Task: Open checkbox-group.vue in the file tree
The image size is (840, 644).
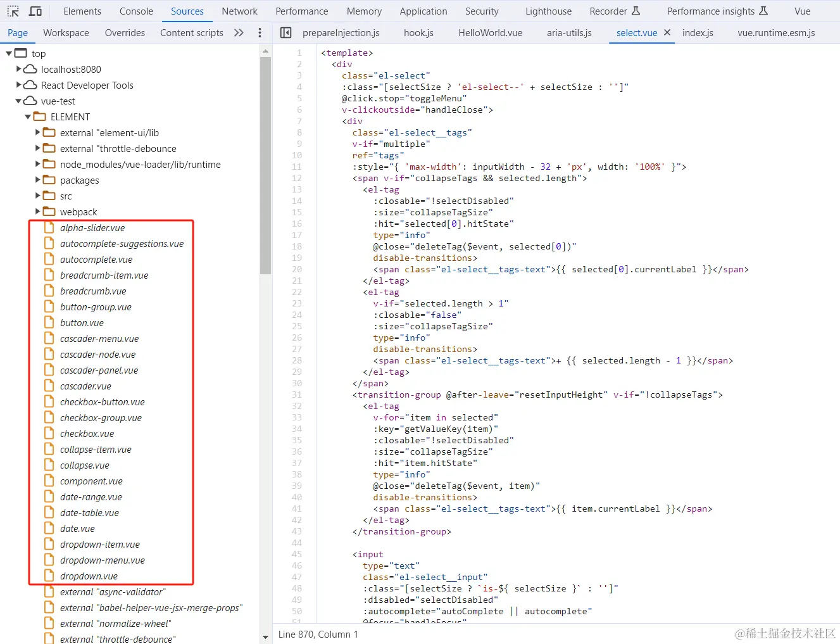Action: pyautogui.click(x=101, y=417)
